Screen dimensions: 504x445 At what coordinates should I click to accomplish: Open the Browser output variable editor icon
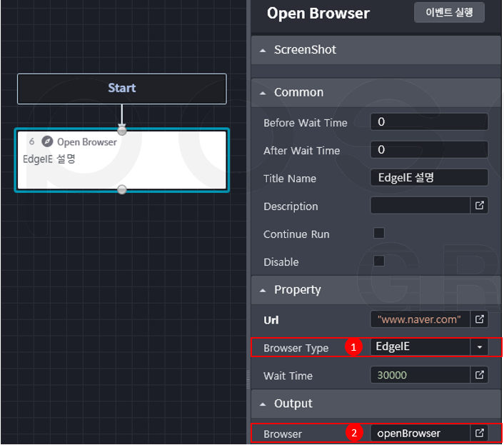pos(480,433)
